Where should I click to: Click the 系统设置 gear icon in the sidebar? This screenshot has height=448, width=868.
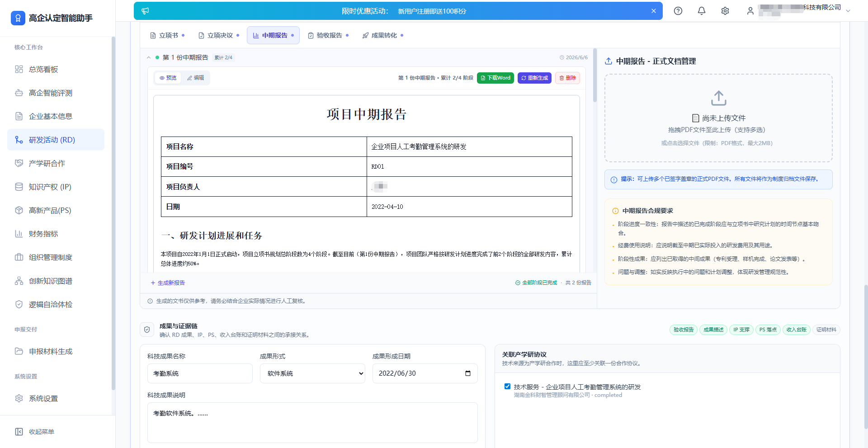[19, 398]
